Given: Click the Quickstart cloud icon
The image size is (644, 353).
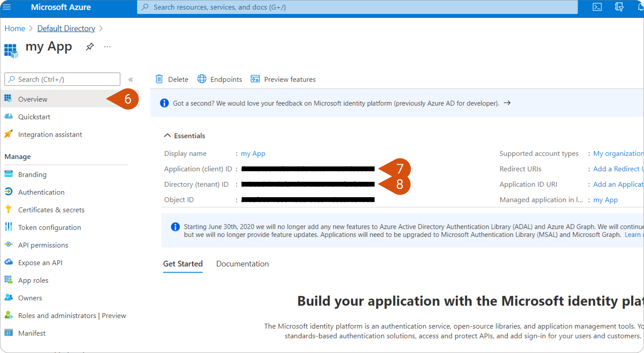Looking at the screenshot, I should click(9, 116).
